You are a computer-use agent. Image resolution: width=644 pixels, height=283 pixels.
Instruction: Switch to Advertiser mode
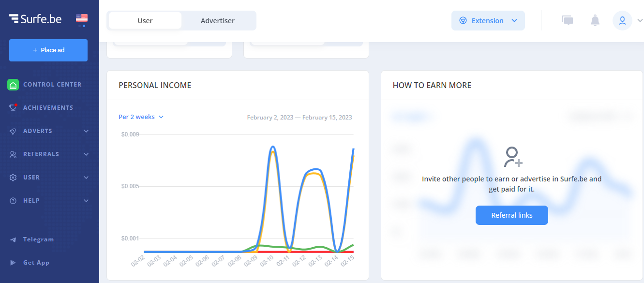click(218, 21)
